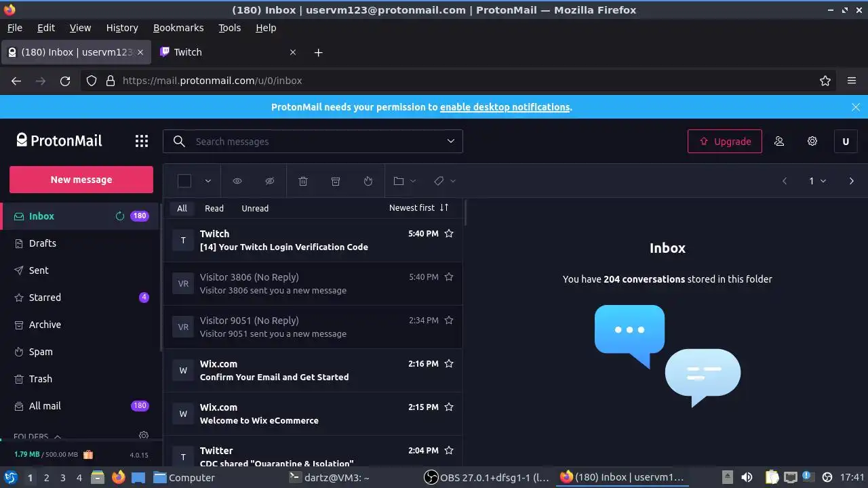Image resolution: width=868 pixels, height=488 pixels.
Task: Star the Wix Confirm Your Email message
Action: (448, 363)
